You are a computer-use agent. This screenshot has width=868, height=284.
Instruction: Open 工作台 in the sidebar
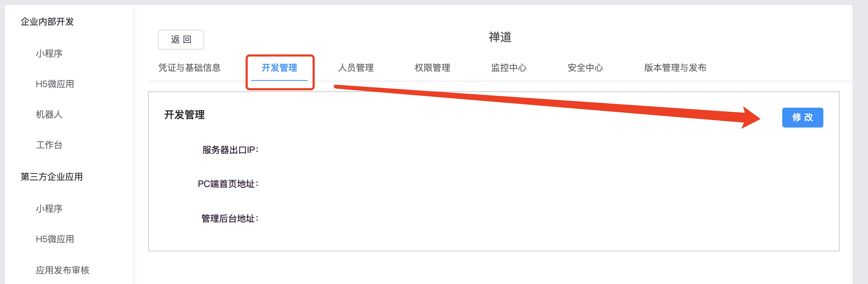coord(49,145)
